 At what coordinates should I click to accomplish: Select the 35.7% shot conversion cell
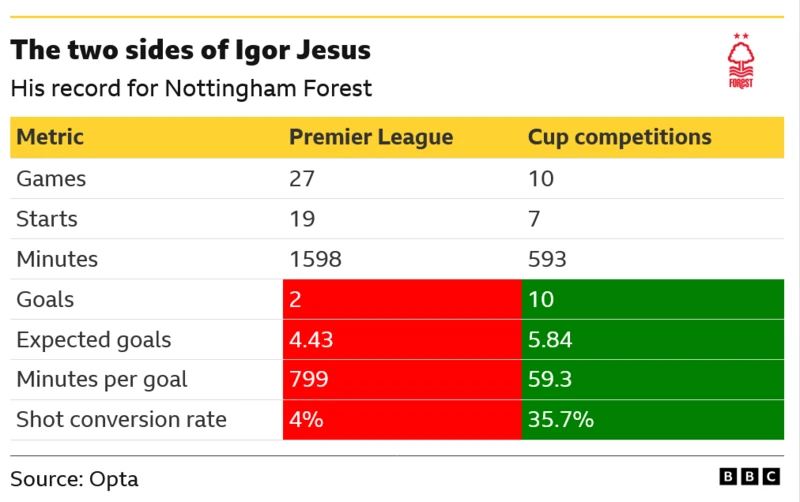coord(652,419)
